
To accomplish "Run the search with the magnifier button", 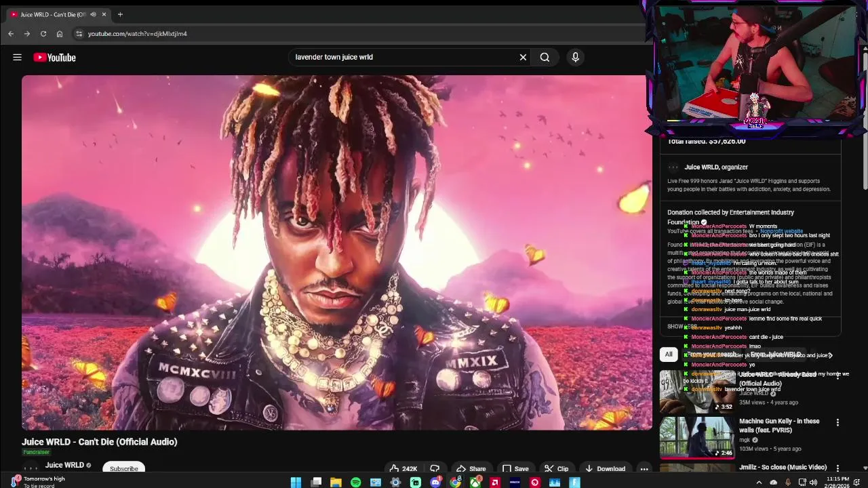I will coord(545,58).
